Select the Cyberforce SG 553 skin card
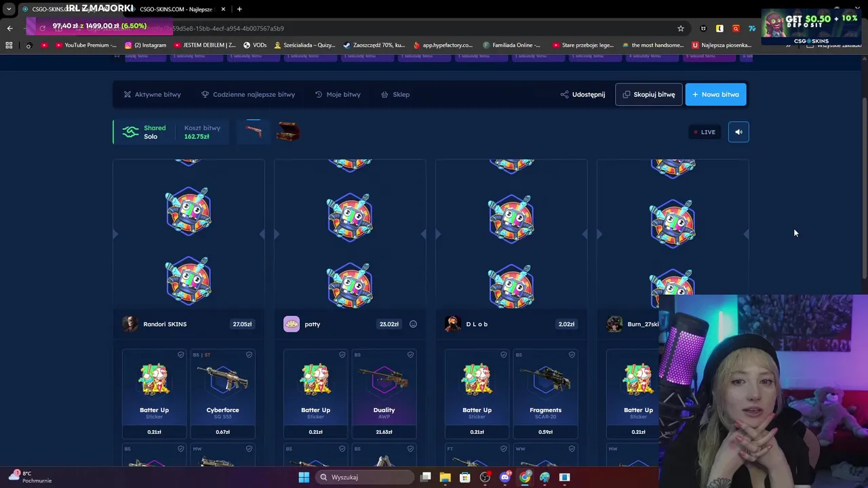 click(222, 393)
